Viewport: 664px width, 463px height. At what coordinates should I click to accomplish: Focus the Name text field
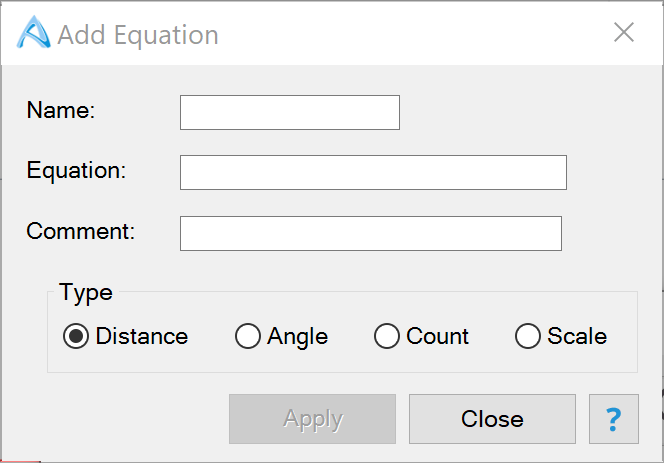pyautogui.click(x=289, y=112)
